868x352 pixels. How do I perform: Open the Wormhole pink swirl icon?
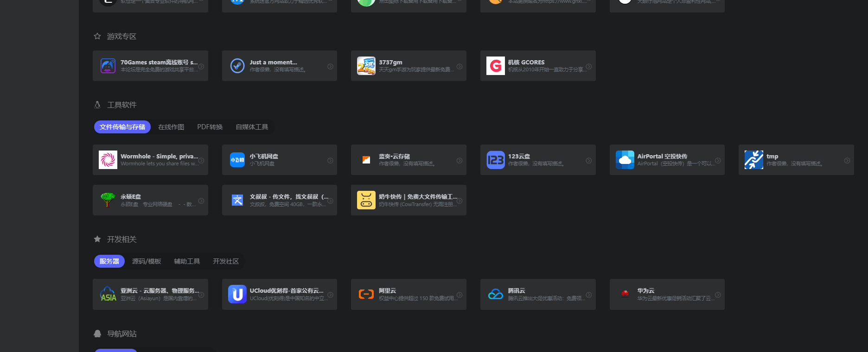coord(108,160)
